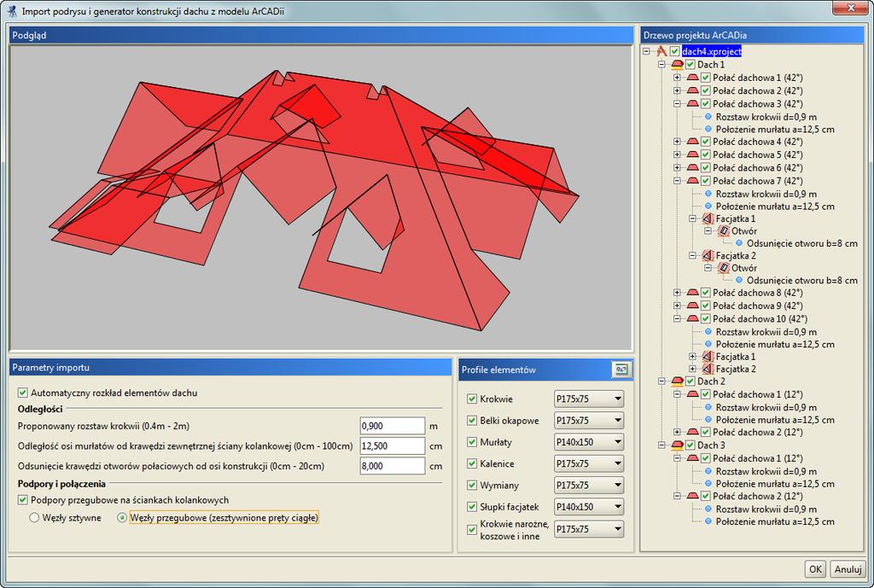Uncheck the Belki okapowe checkbox
Image resolution: width=874 pixels, height=588 pixels.
coord(472,421)
